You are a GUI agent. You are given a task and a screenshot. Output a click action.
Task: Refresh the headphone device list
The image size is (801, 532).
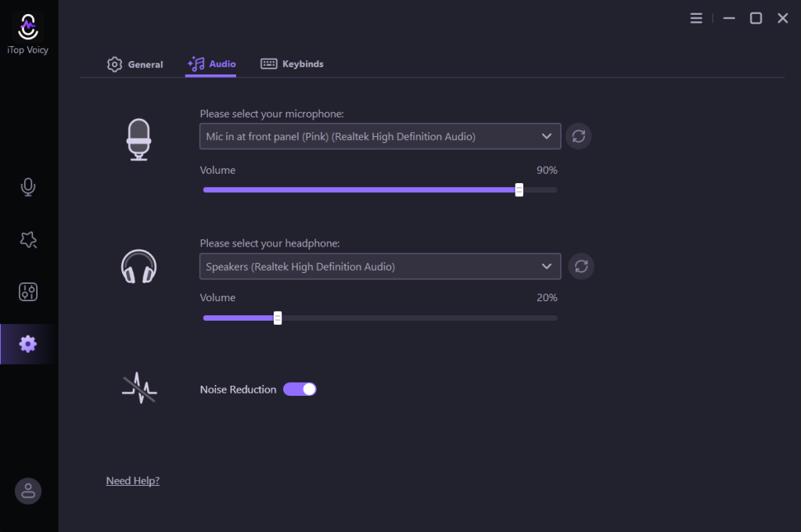coord(580,266)
